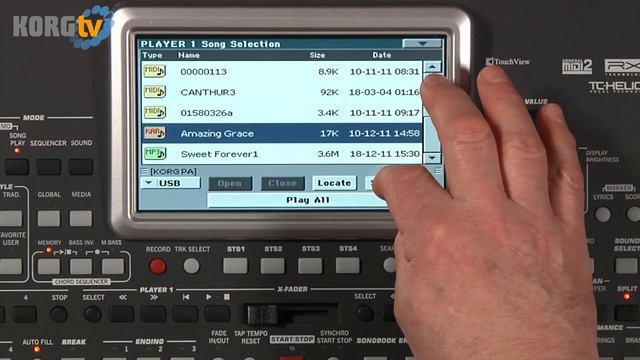The width and height of the screenshot is (640, 360).
Task: Push the TRAD. style button
Action: click(x=11, y=218)
